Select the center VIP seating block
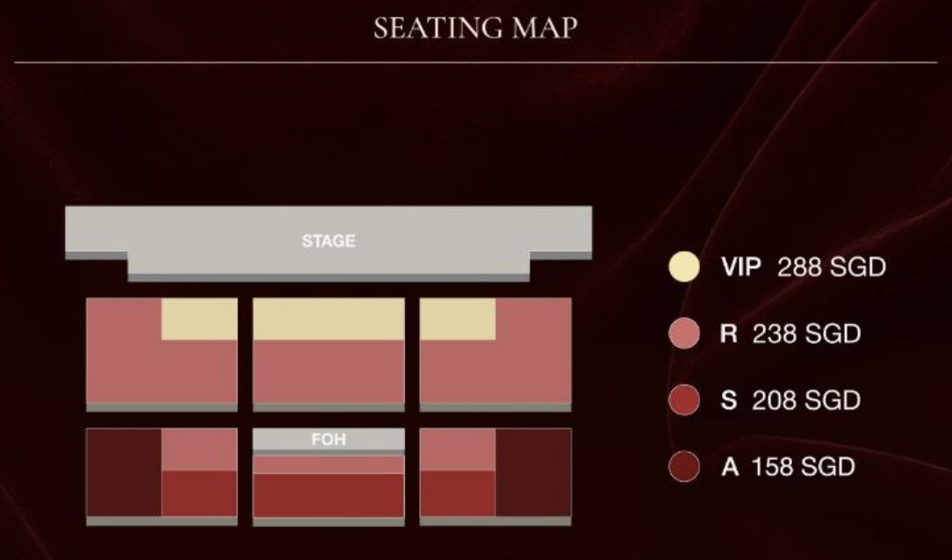Image resolution: width=952 pixels, height=560 pixels. 328,319
